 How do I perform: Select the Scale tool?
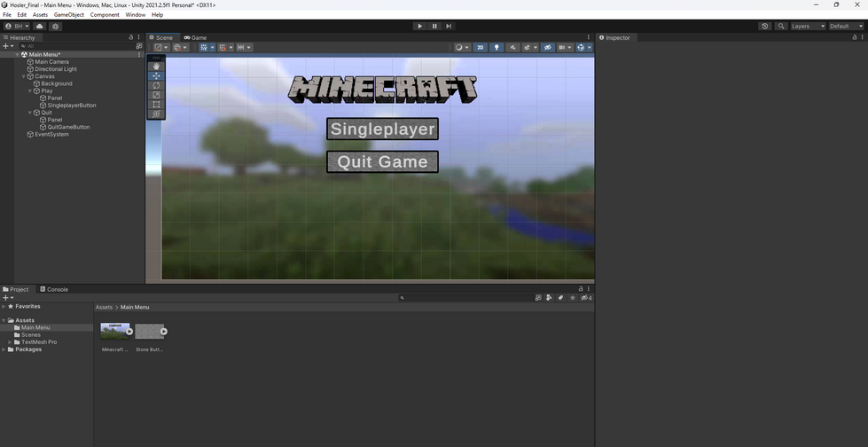point(156,95)
